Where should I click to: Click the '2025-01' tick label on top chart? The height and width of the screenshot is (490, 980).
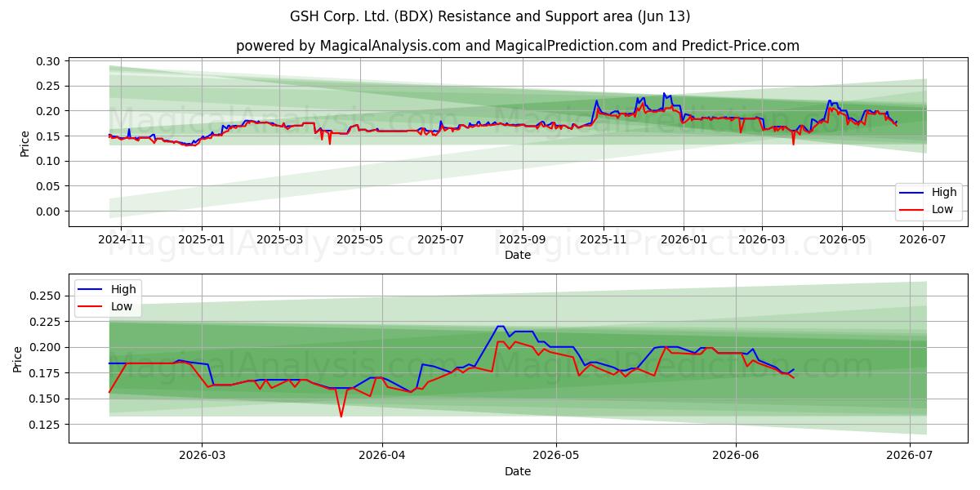(201, 239)
